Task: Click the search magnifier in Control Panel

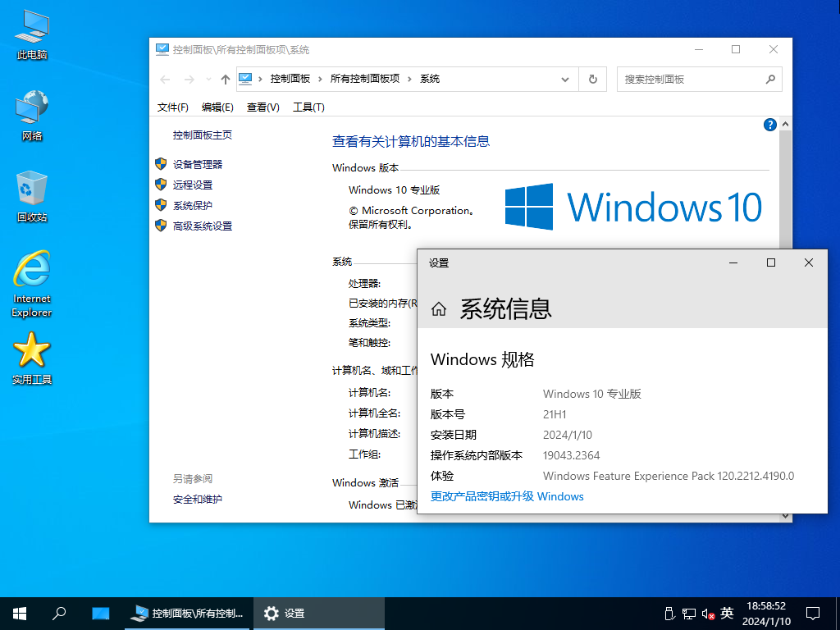Action: (770, 80)
